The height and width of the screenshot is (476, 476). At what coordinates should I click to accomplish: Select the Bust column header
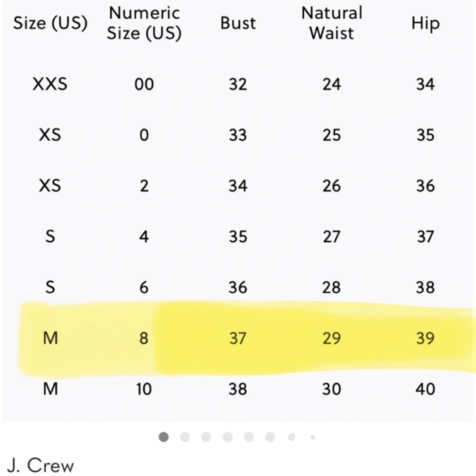(x=238, y=23)
